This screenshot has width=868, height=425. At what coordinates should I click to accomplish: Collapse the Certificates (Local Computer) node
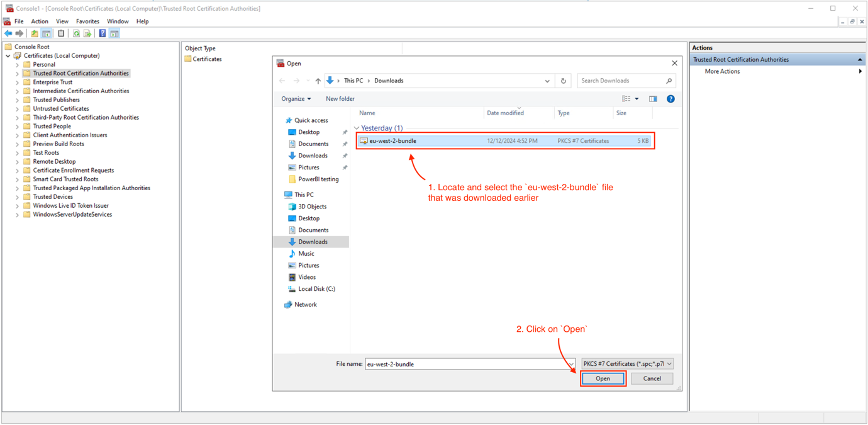(8, 55)
